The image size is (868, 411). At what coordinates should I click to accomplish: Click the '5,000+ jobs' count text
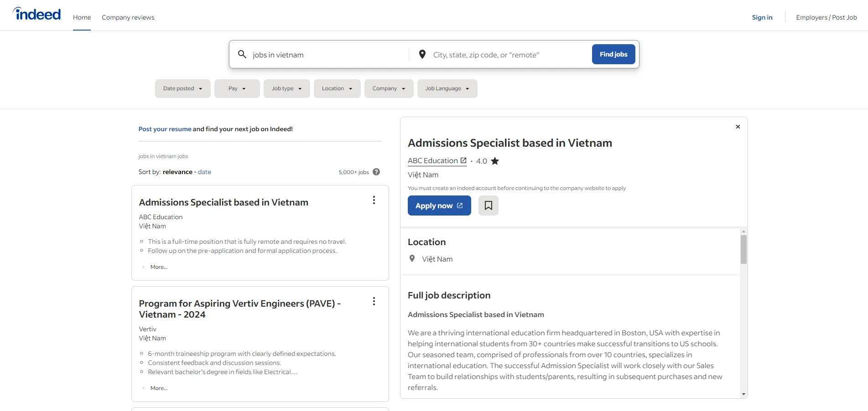(353, 172)
